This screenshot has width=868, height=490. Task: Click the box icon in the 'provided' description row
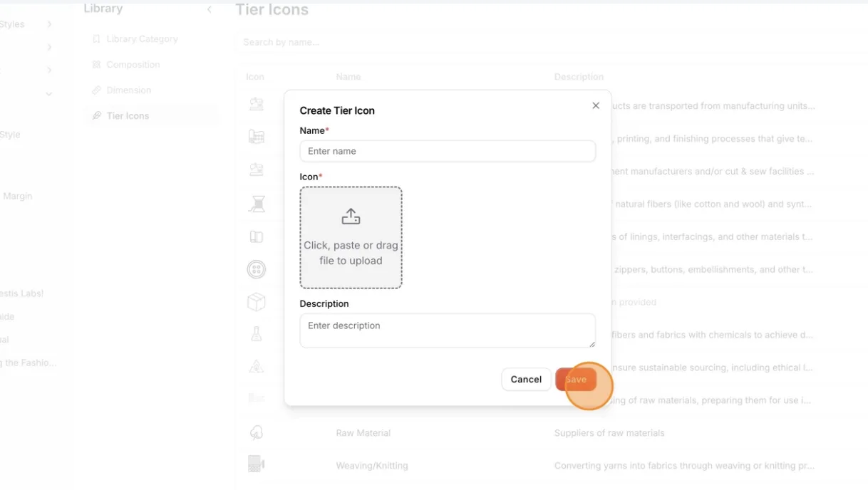pos(257,302)
